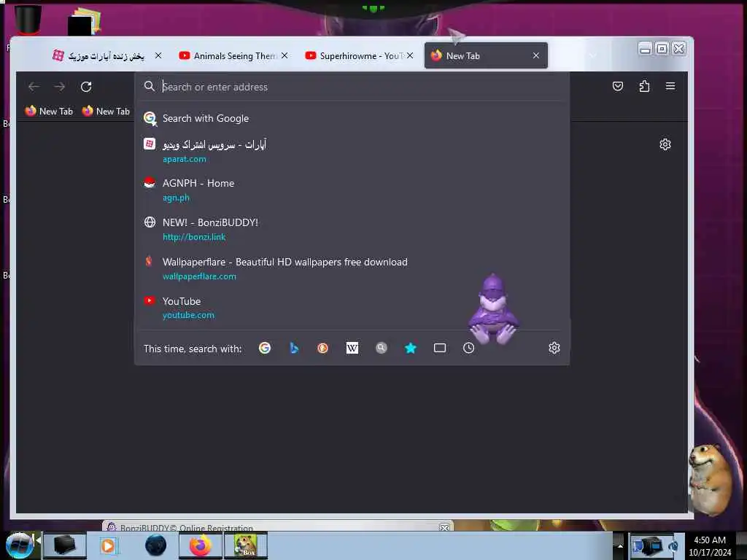Open the Firefox hamburger menu
Screen dimensions: 747x560
(x=670, y=86)
